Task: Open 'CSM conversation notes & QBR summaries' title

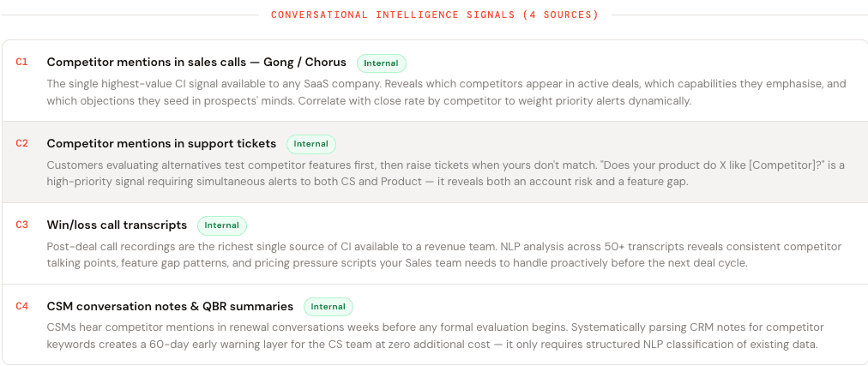Action: [170, 306]
